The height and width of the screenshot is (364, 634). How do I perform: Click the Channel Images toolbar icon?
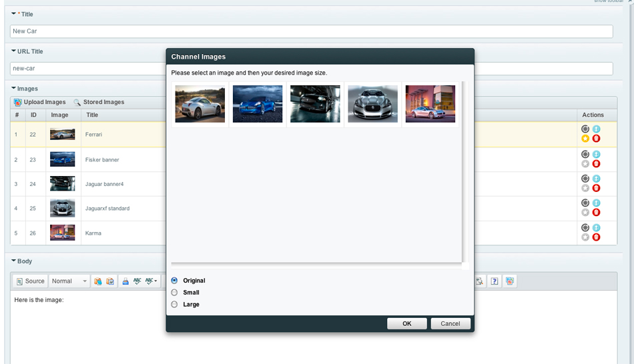(509, 281)
